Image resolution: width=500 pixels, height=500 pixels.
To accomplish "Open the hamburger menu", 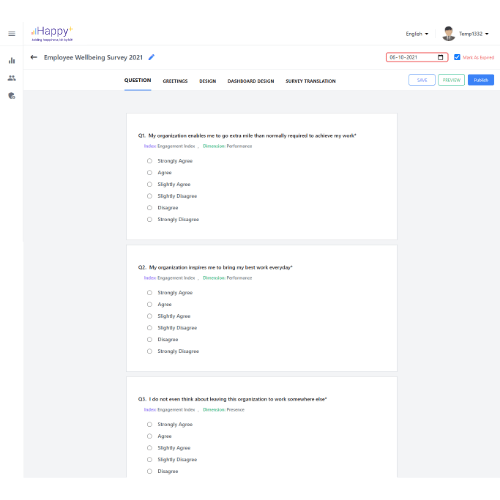I will click(12, 34).
